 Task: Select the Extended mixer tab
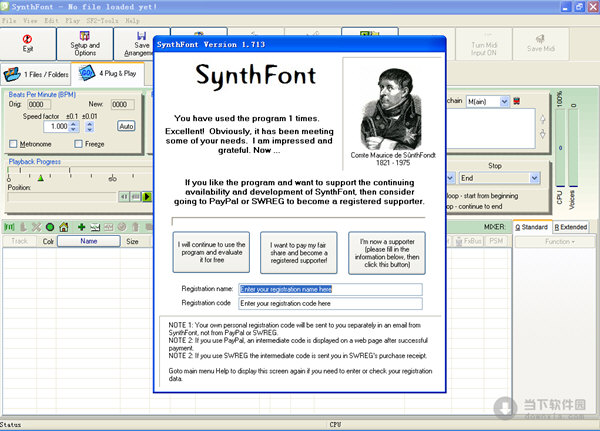click(x=571, y=227)
